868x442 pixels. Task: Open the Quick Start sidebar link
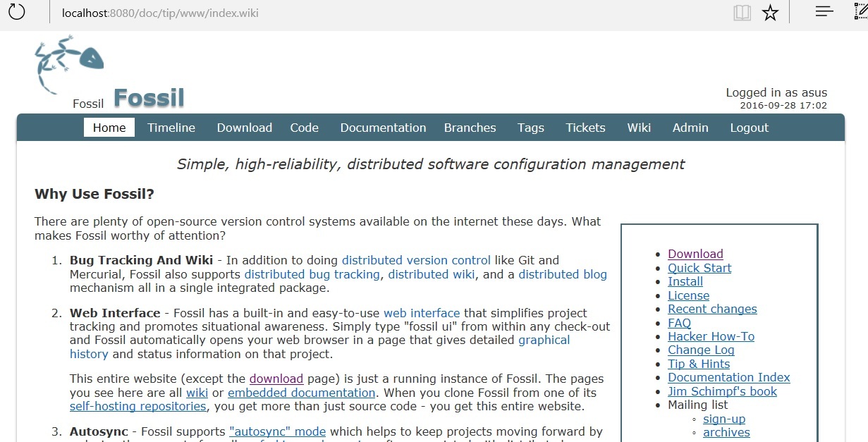pos(700,268)
